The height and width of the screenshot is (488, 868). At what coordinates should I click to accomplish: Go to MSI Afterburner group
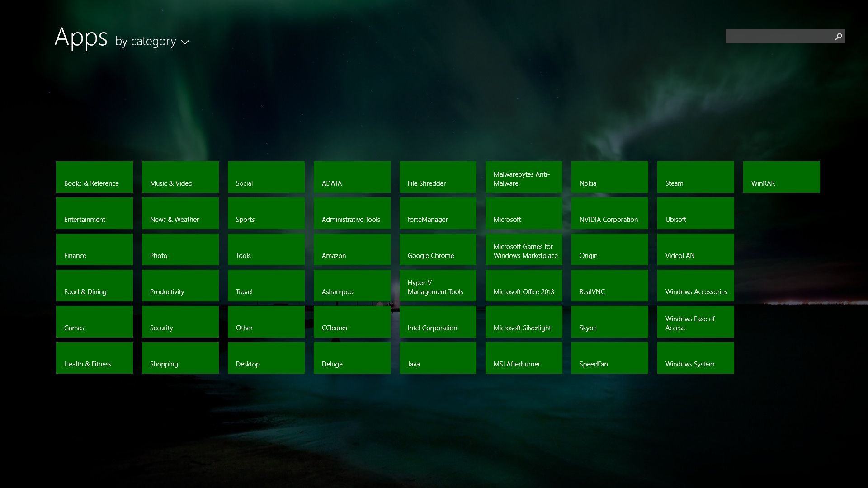coord(524,358)
